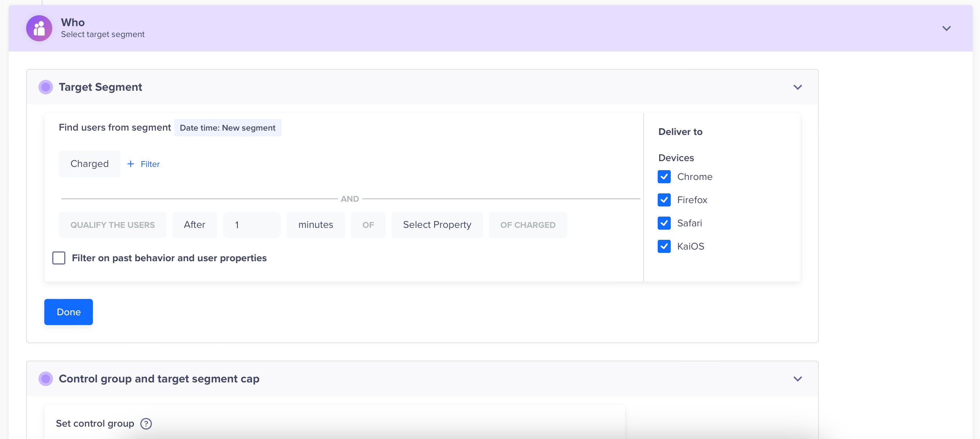
Task: Click the number input showing 1
Action: point(252,225)
